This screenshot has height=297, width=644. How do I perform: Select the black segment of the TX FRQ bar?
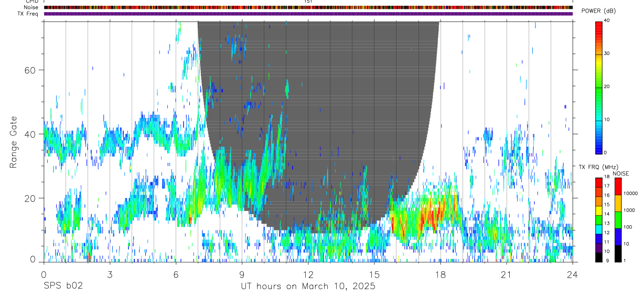pos(599,257)
